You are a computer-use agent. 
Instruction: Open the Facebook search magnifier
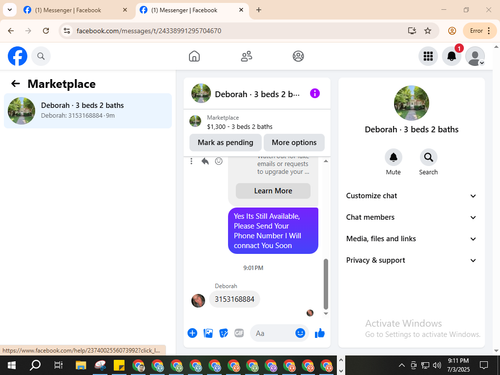point(41,56)
